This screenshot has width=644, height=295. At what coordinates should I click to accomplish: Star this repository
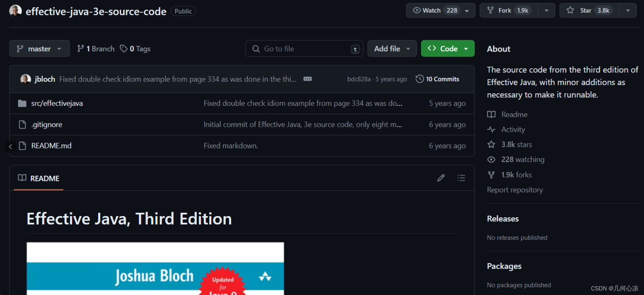pyautogui.click(x=589, y=10)
